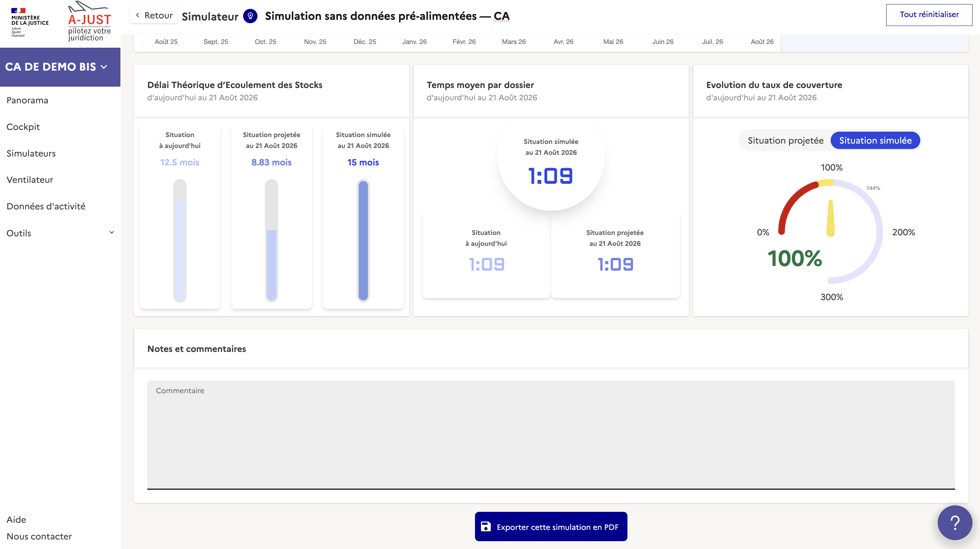Viewport: 980px width, 549px height.
Task: Select the Situation simulée toggle
Action: point(875,140)
